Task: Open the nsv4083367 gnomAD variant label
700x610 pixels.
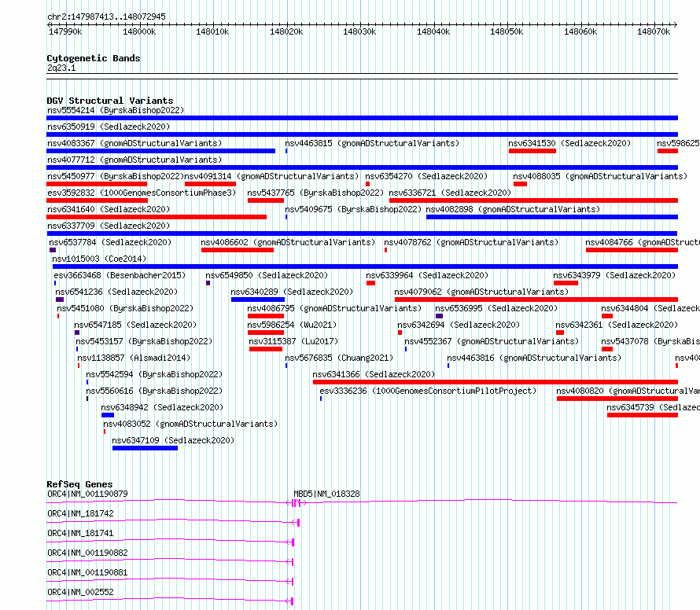Action: (134, 143)
